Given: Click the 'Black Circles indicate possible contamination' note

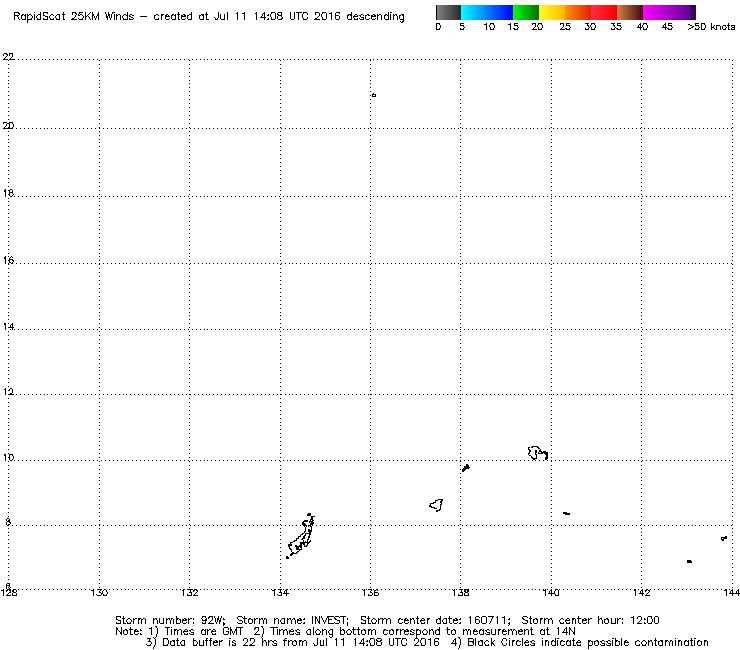Looking at the screenshot, I should (x=588, y=642).
